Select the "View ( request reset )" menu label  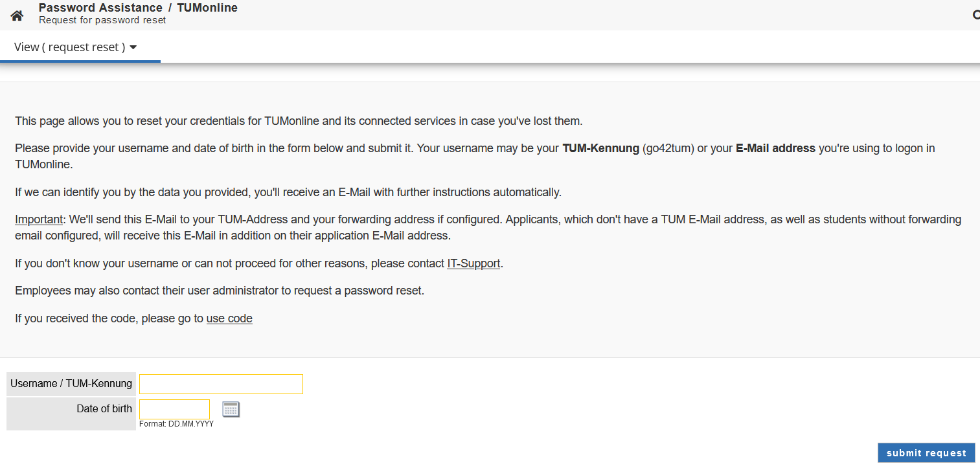pyautogui.click(x=69, y=47)
